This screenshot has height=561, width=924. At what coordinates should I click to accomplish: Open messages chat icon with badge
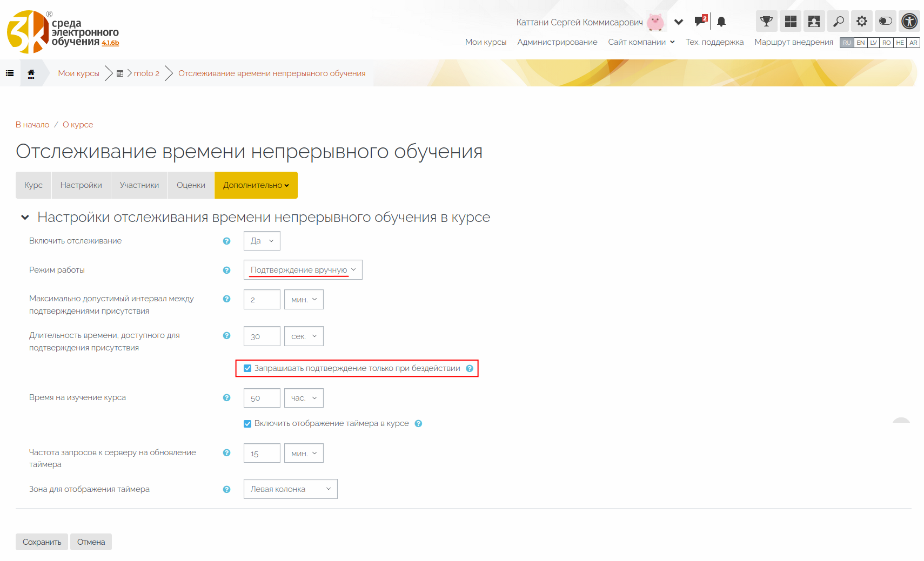(700, 22)
